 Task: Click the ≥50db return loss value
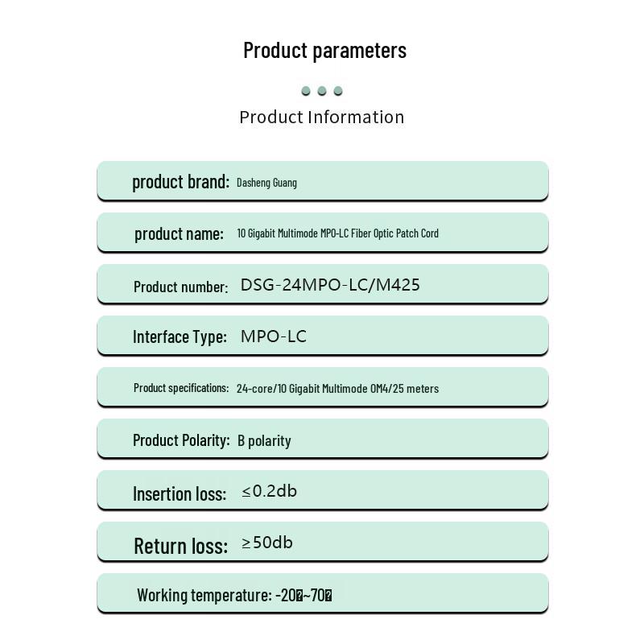coord(267,543)
